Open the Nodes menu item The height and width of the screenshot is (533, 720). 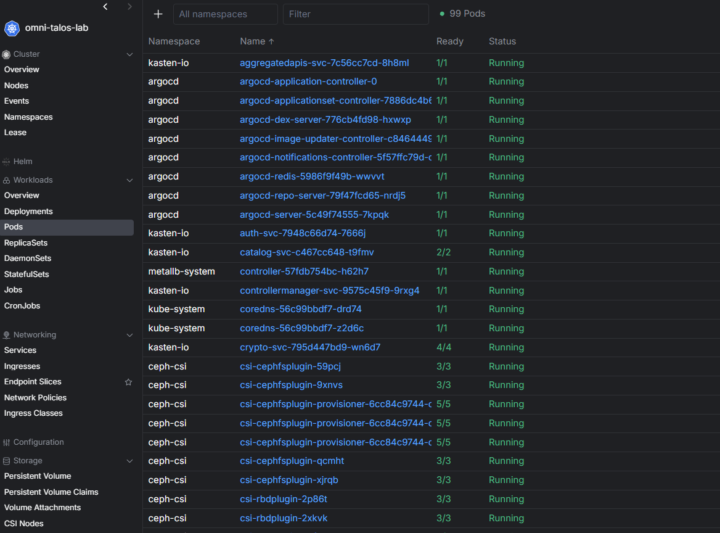coord(16,85)
